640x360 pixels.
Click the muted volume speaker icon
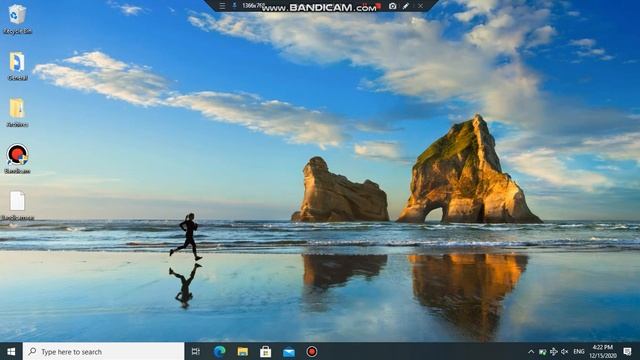click(x=564, y=351)
